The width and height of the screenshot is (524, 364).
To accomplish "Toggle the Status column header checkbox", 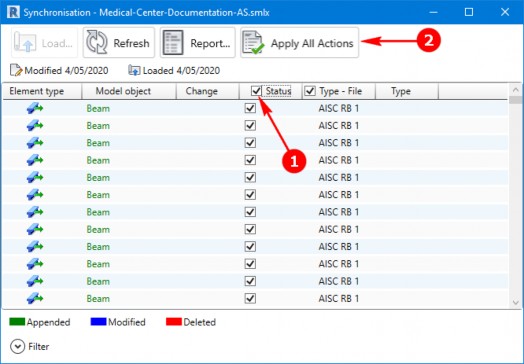I will [257, 91].
